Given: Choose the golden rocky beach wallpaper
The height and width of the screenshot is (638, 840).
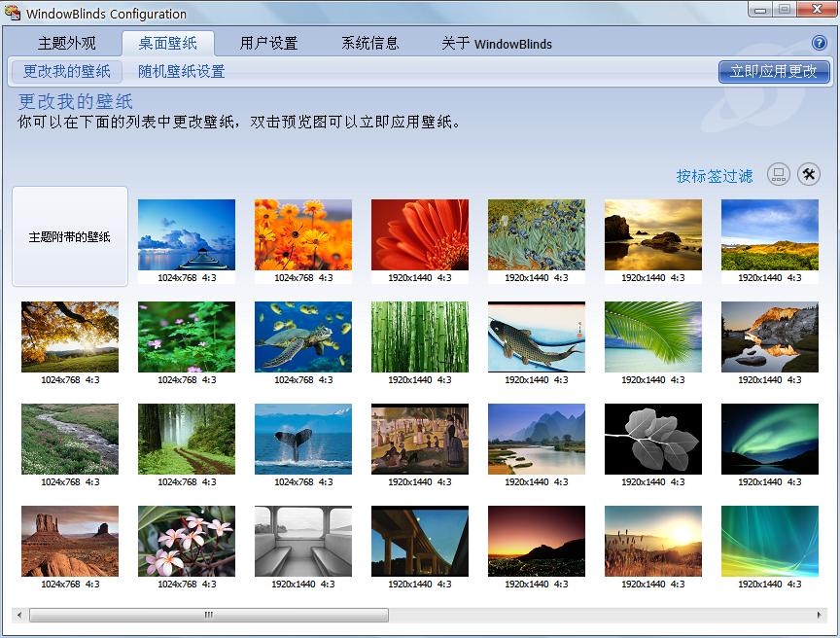Looking at the screenshot, I should pyautogui.click(x=653, y=234).
